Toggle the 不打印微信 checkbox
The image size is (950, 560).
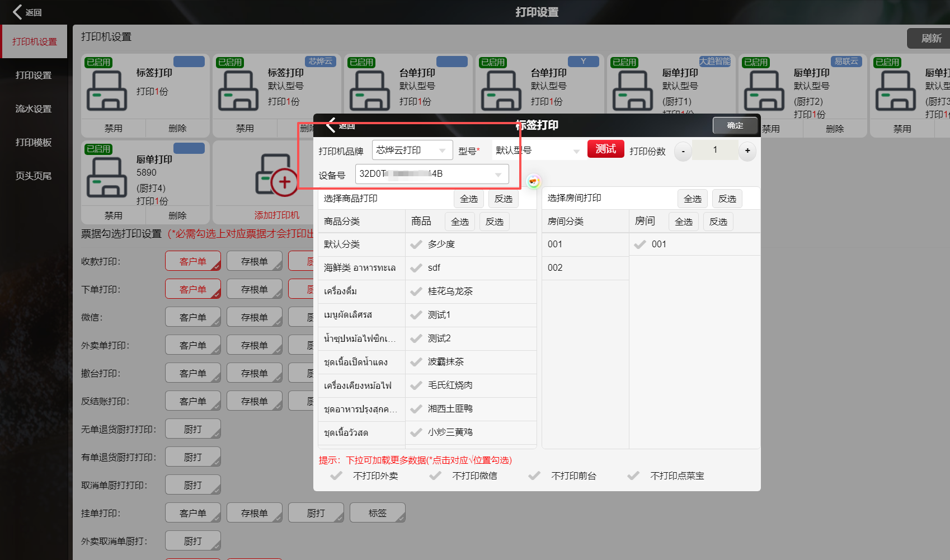coord(435,476)
